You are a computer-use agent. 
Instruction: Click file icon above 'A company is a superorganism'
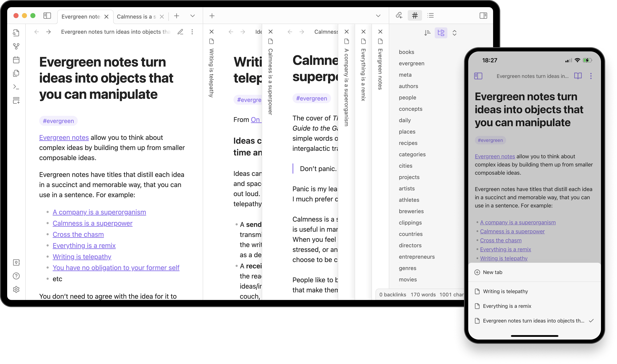point(347,41)
